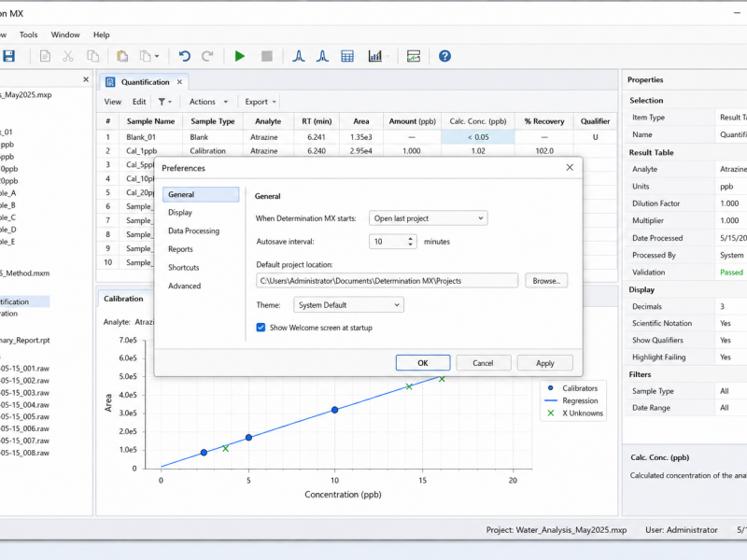Open the 05-15_008.raw file
747x560 pixels.
coord(25,453)
